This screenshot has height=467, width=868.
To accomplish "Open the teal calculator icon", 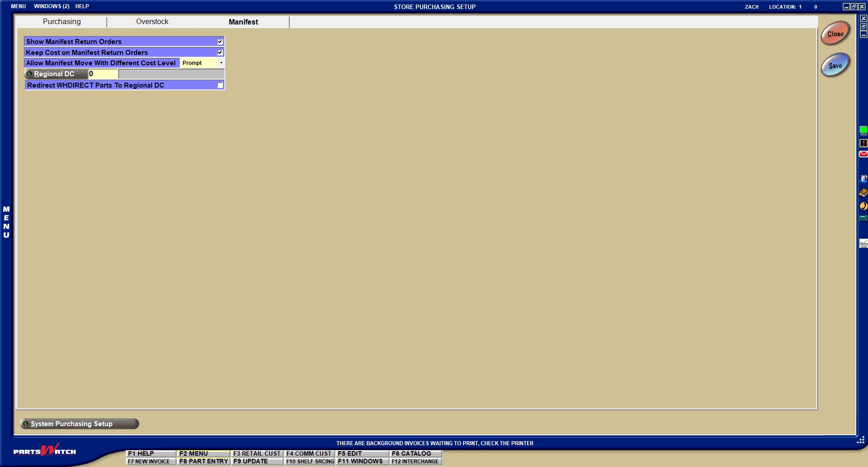I will (863, 218).
